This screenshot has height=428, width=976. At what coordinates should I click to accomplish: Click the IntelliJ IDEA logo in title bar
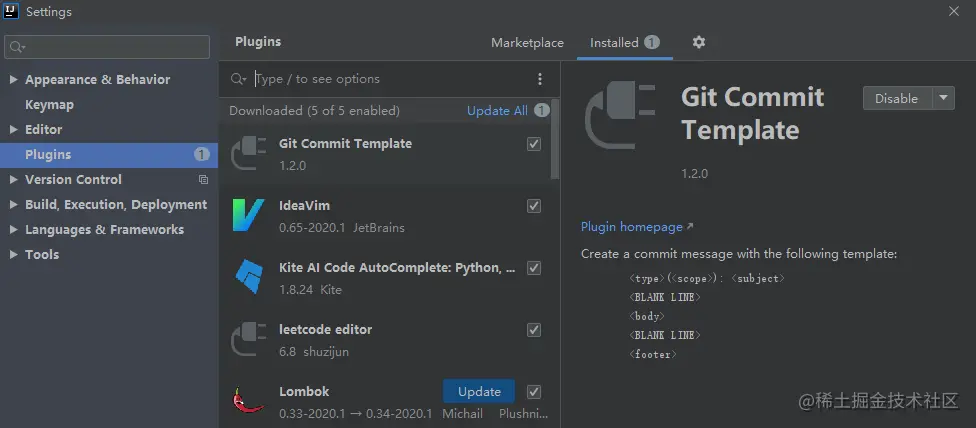coord(11,11)
